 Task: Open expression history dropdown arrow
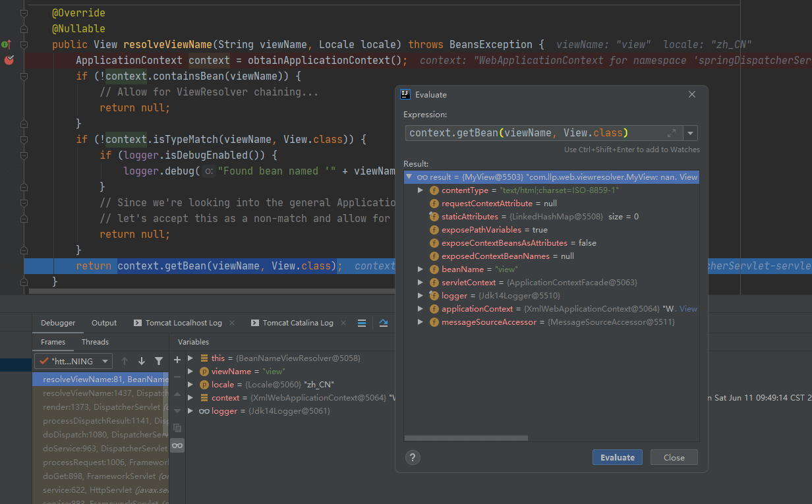pyautogui.click(x=691, y=133)
